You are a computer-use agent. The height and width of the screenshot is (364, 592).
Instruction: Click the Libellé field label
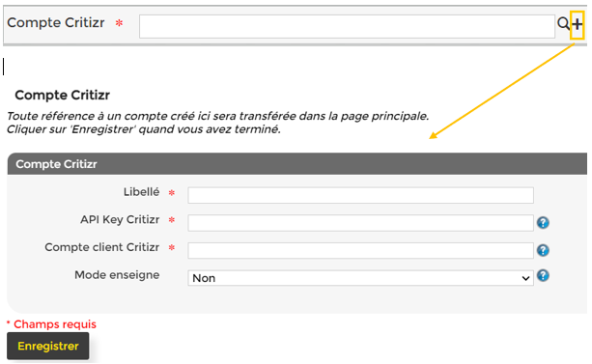coord(142,192)
